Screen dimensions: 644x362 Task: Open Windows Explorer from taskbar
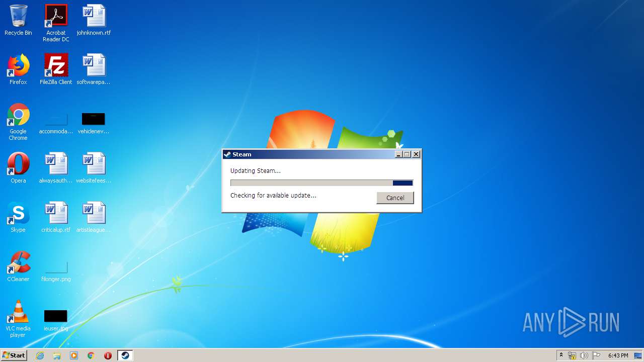(x=57, y=355)
